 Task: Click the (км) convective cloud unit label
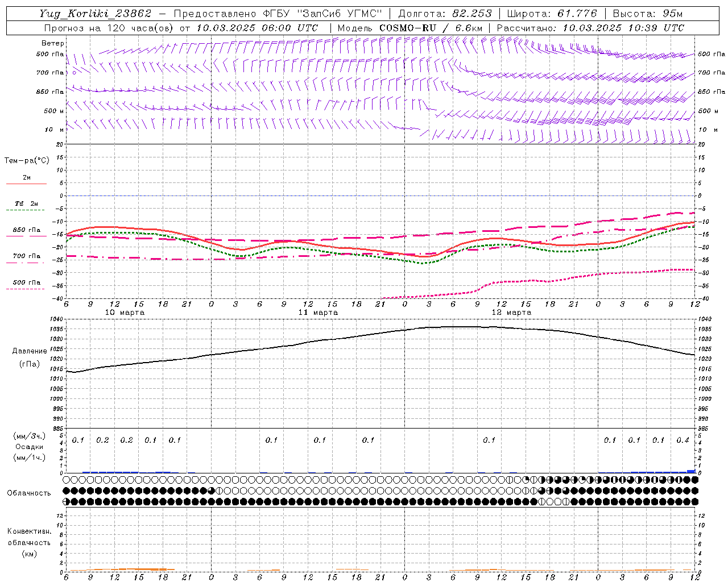[30, 554]
